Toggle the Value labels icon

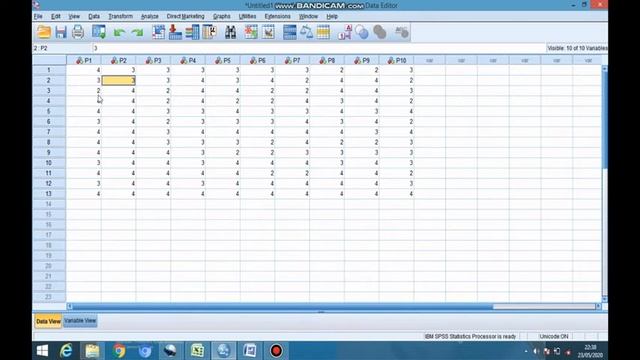pos(344,32)
